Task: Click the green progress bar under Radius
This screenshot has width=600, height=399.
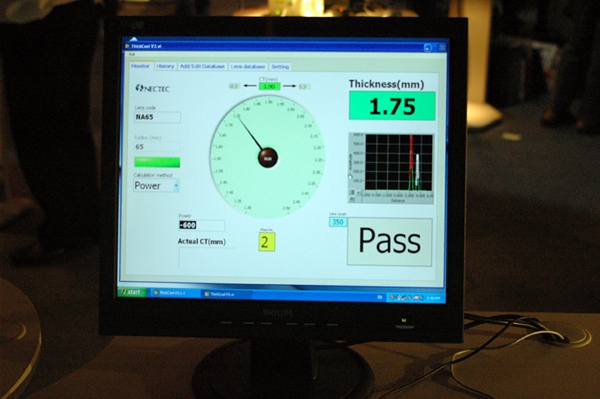Action: point(157,162)
